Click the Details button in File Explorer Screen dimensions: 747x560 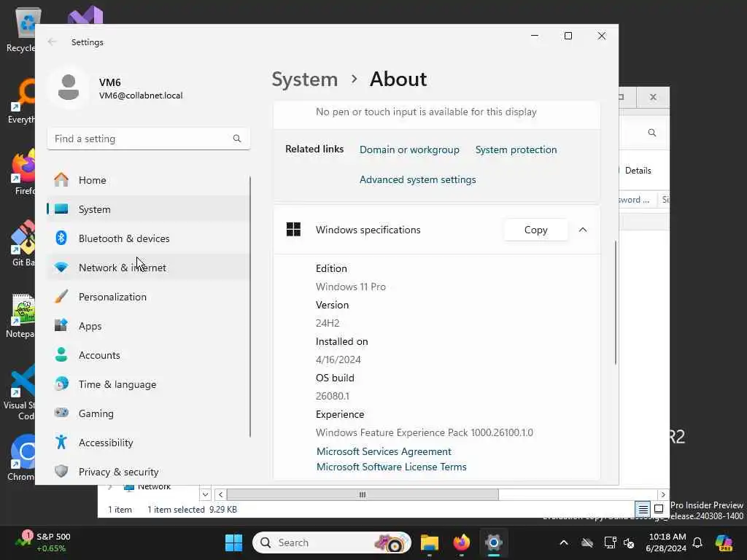(638, 171)
